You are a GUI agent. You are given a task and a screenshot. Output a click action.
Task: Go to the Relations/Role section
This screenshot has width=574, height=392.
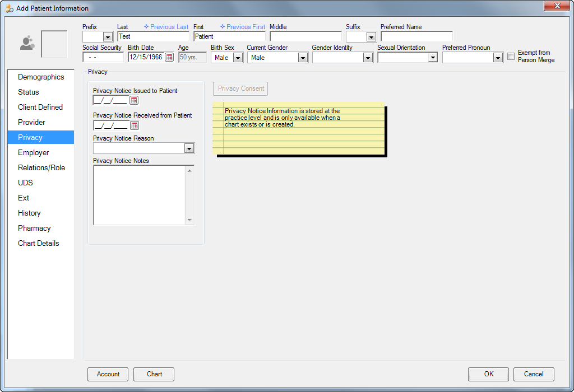click(41, 167)
